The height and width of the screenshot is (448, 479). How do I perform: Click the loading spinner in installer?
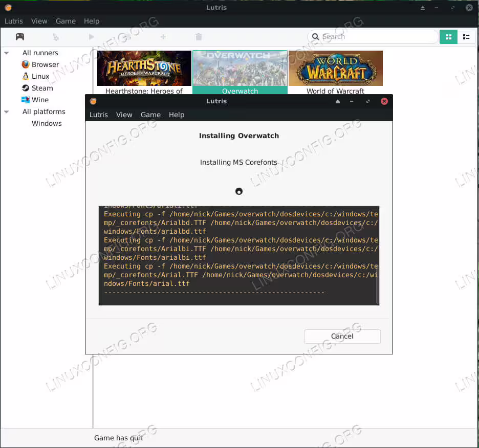tap(239, 191)
